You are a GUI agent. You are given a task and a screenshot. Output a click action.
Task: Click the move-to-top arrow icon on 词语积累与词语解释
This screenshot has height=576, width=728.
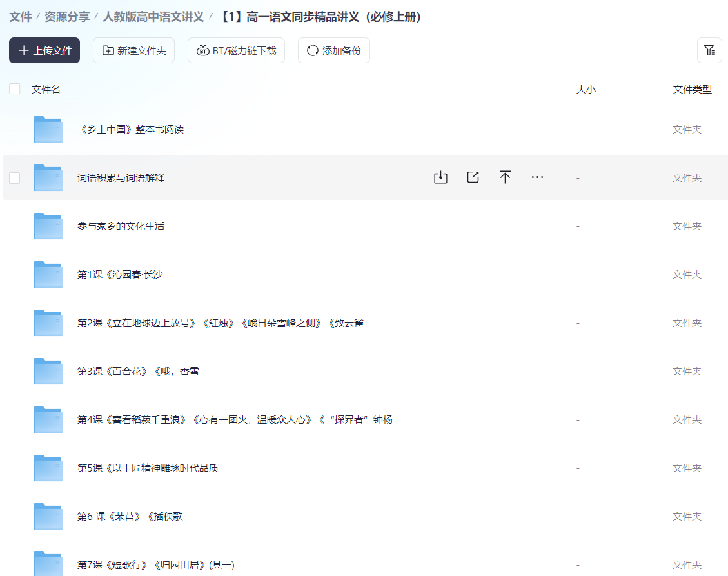click(506, 177)
